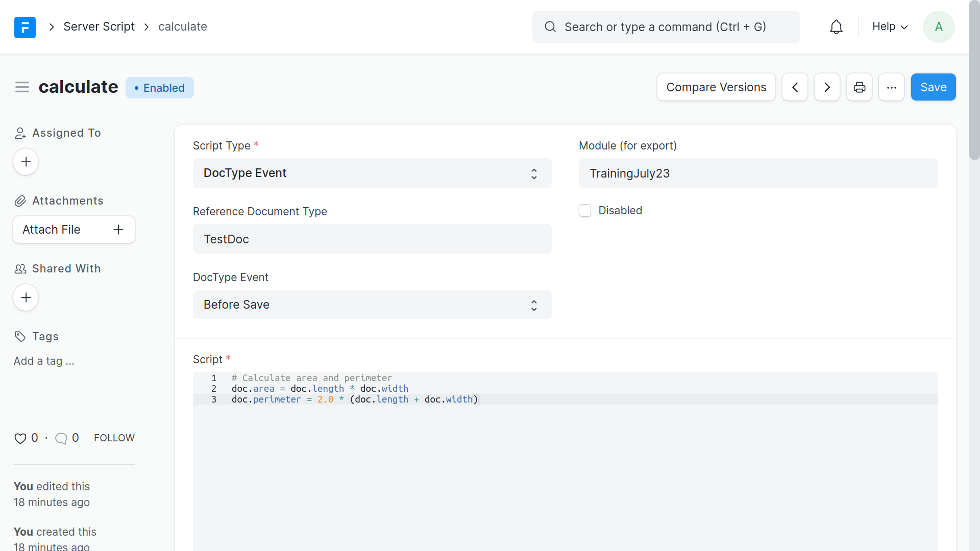The height and width of the screenshot is (551, 980).
Task: Click the print icon button
Action: (859, 87)
